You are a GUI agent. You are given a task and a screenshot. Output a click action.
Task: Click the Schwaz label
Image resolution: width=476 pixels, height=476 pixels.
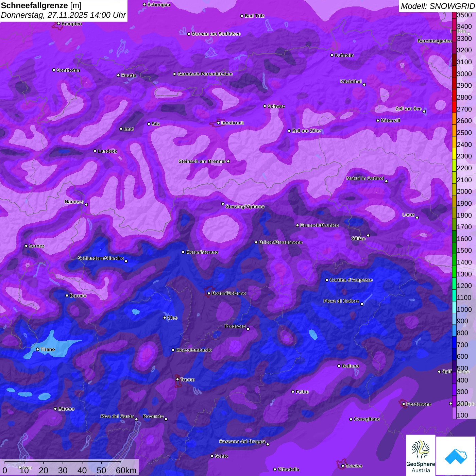pos(276,106)
